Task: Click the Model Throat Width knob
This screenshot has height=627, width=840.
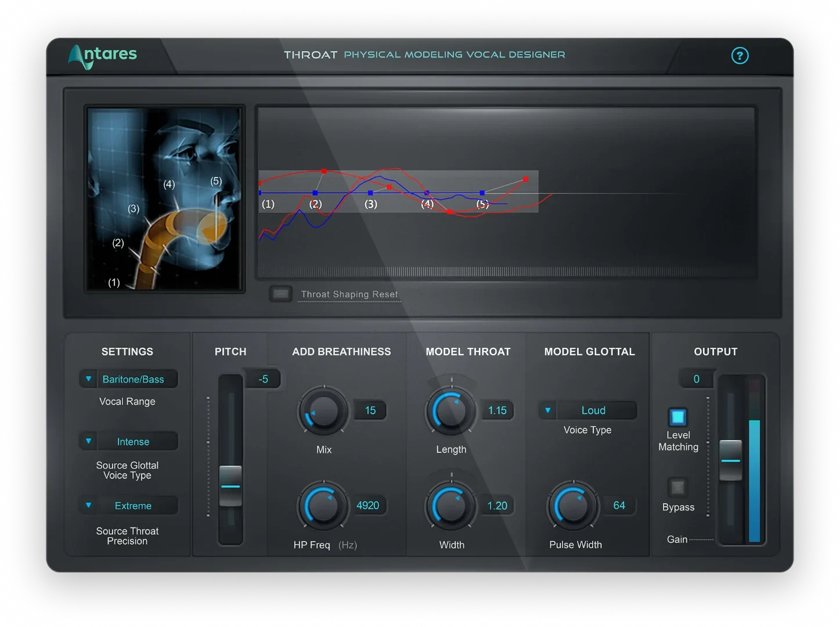Action: [x=451, y=506]
